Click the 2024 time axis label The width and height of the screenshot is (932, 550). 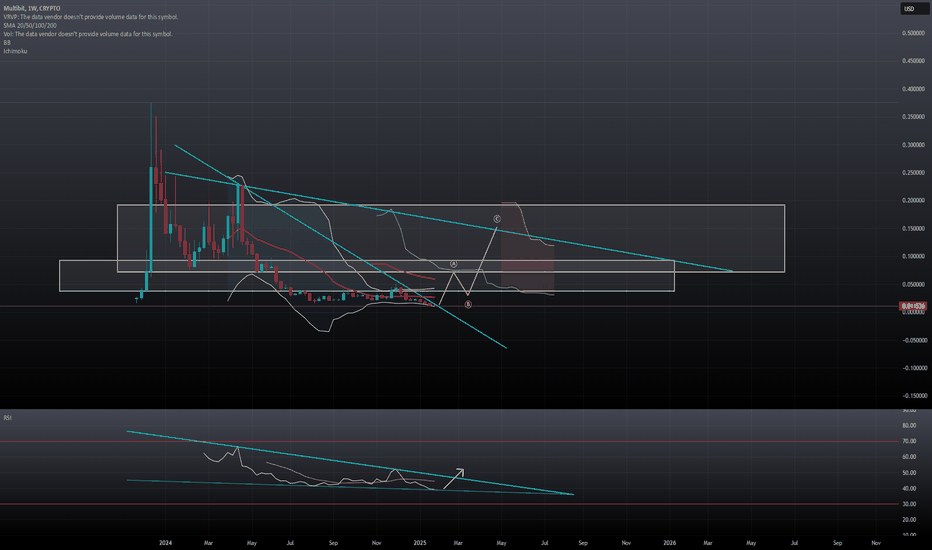pyautogui.click(x=166, y=543)
